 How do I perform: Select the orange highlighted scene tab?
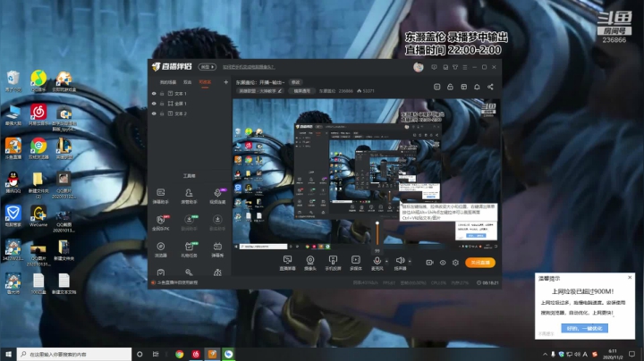point(205,82)
